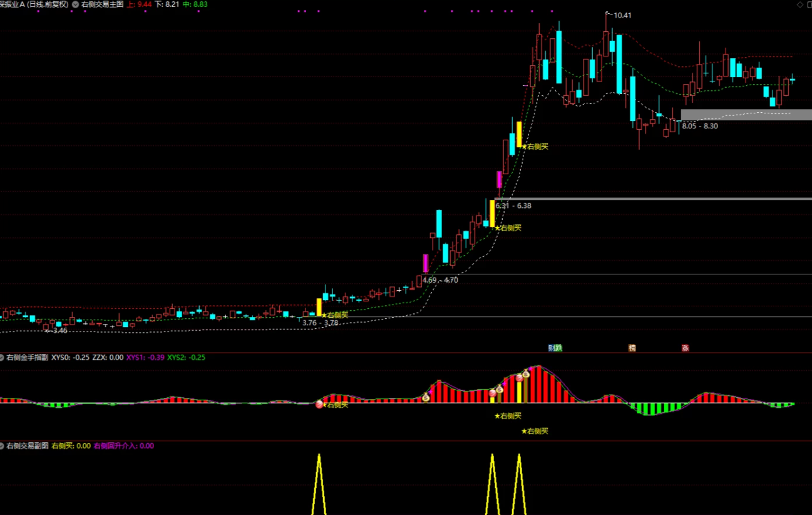Image resolution: width=812 pixels, height=515 pixels.
Task: Click the 6.31 - 6.38 price range label
Action: (x=513, y=205)
